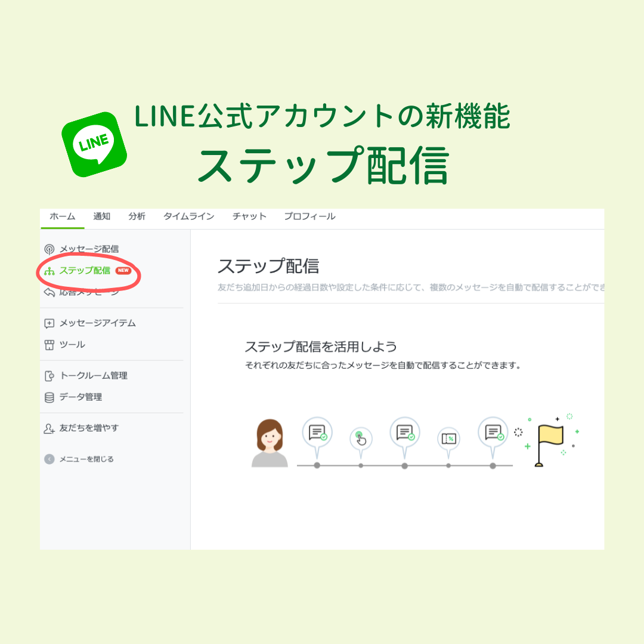
Task: Open the ホーム tab
Action: (x=63, y=216)
